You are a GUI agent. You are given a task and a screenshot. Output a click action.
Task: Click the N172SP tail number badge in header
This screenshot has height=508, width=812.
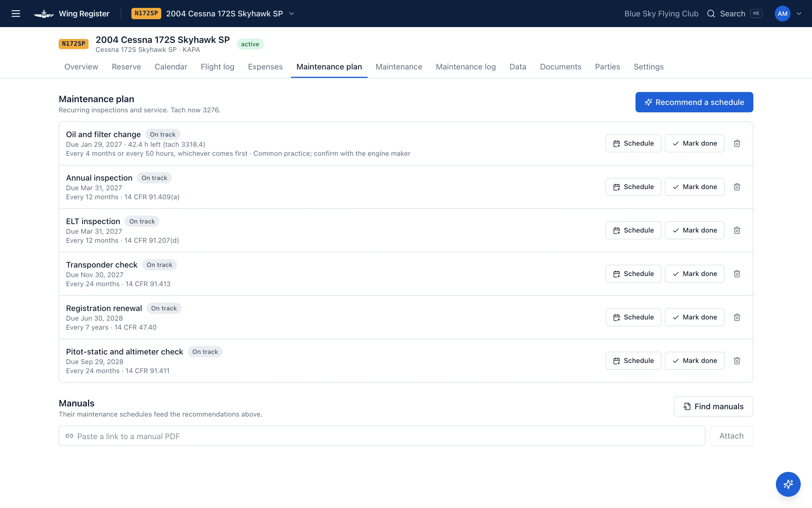(x=146, y=14)
